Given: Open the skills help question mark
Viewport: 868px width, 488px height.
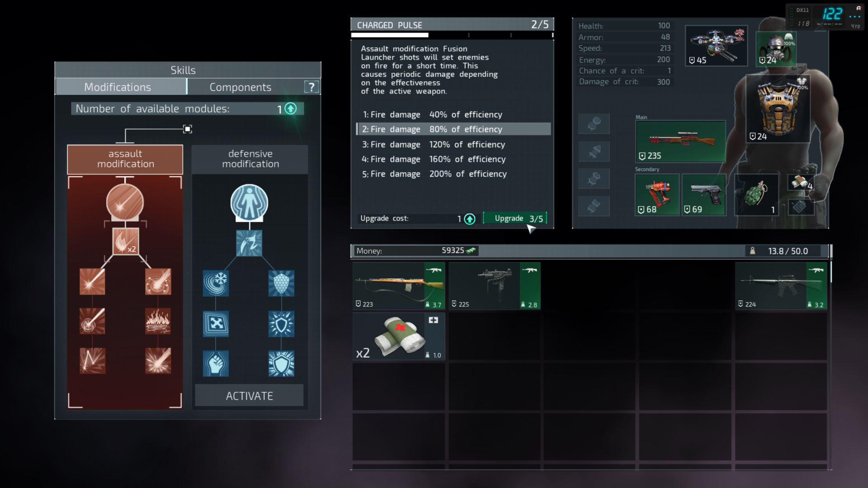Looking at the screenshot, I should tap(311, 87).
